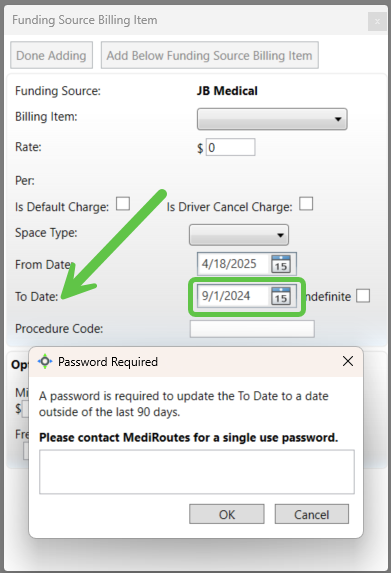Screen dimensions: 391x573
Task: Toggle the Indefinite checkbox
Action: coord(363,296)
